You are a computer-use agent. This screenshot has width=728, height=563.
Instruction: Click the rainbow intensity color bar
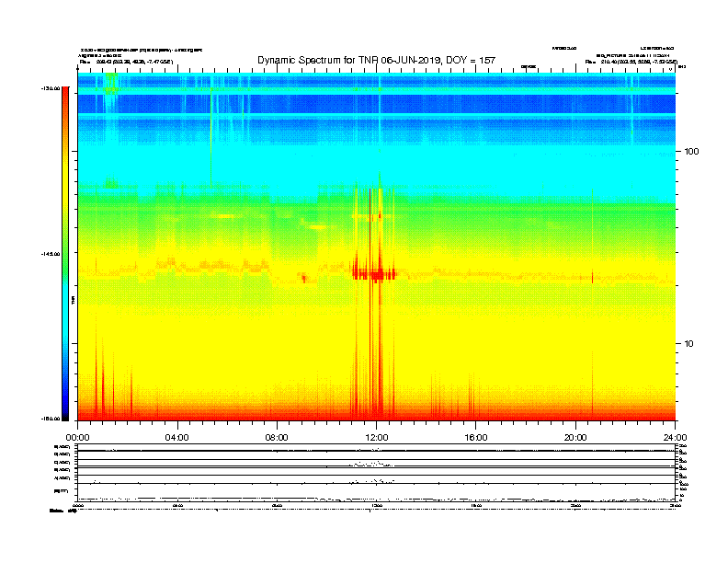(65, 254)
